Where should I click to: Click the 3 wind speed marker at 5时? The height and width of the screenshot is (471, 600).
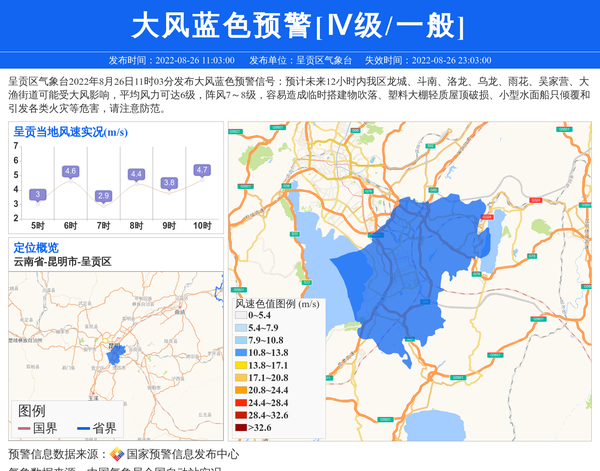[x=37, y=194]
